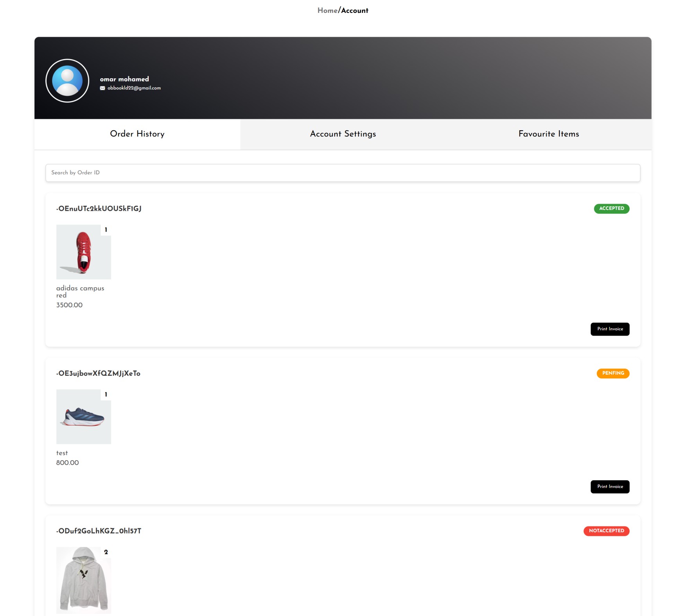Click quantity badge 2 on the hoodie
This screenshot has width=686, height=616.
pyautogui.click(x=106, y=552)
